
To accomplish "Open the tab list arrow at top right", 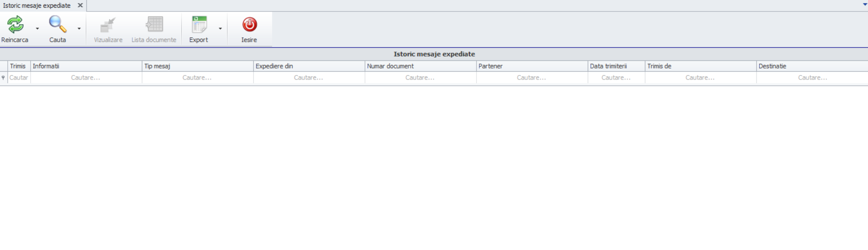I will click(x=864, y=5).
